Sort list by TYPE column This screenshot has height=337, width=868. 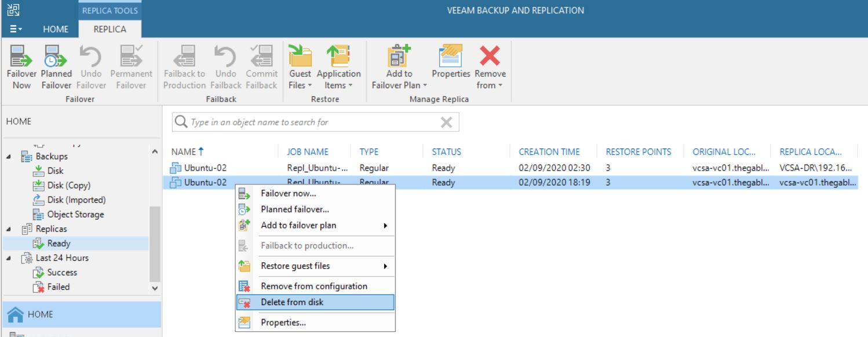(369, 152)
